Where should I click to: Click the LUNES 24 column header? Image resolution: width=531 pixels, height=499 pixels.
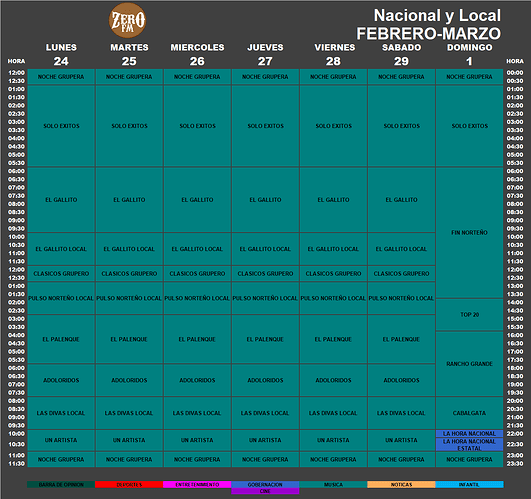61,54
